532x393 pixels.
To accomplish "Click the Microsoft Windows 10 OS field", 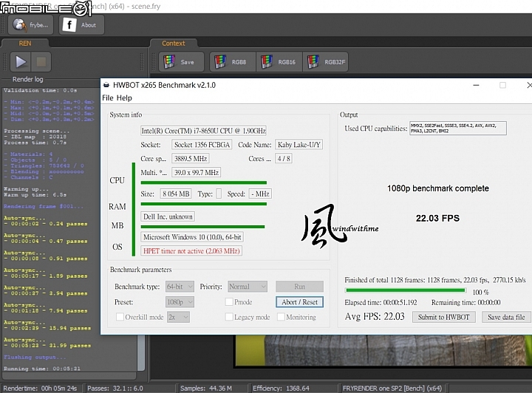I will [x=192, y=237].
